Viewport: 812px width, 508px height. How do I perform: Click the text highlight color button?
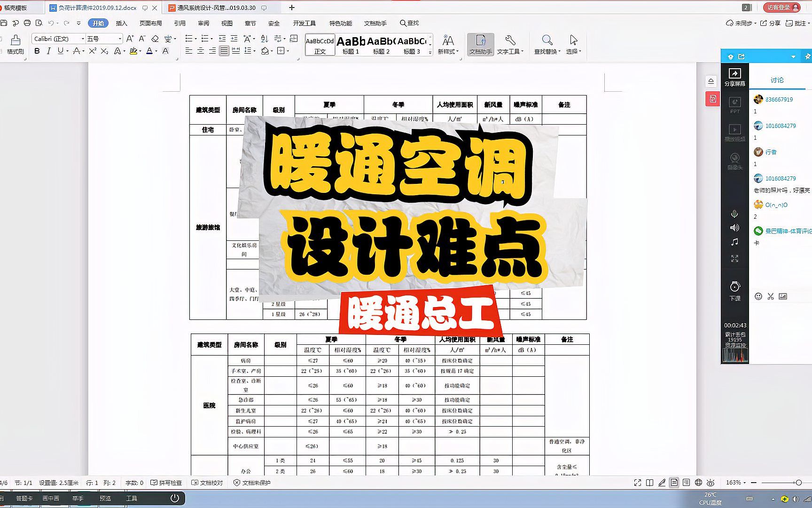(x=133, y=51)
